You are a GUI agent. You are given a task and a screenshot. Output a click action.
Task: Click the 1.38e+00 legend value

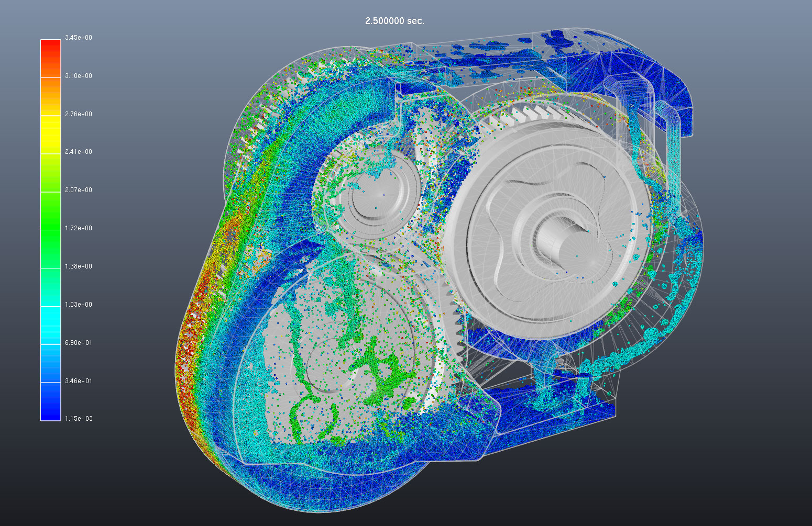[79, 266]
